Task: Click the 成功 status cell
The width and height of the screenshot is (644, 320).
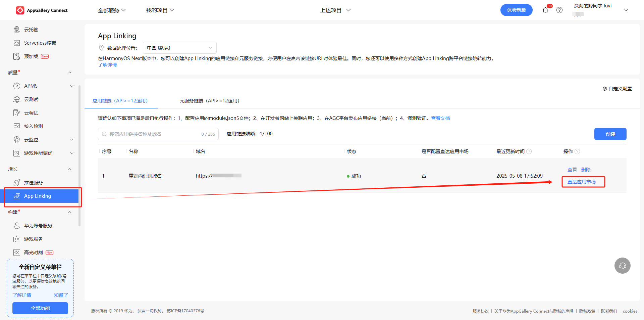Action: coord(354,176)
